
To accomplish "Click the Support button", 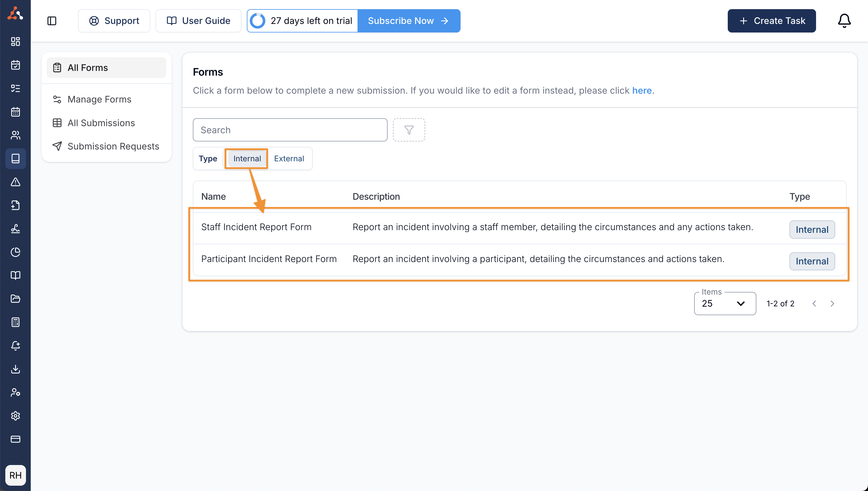I will (x=114, y=21).
